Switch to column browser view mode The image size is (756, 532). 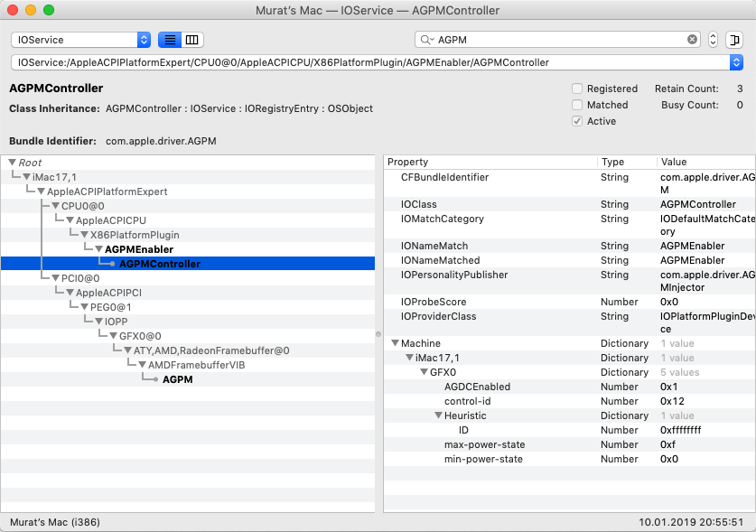(192, 40)
